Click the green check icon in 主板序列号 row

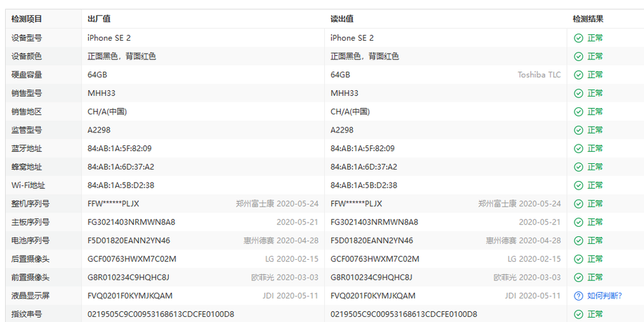coord(578,223)
